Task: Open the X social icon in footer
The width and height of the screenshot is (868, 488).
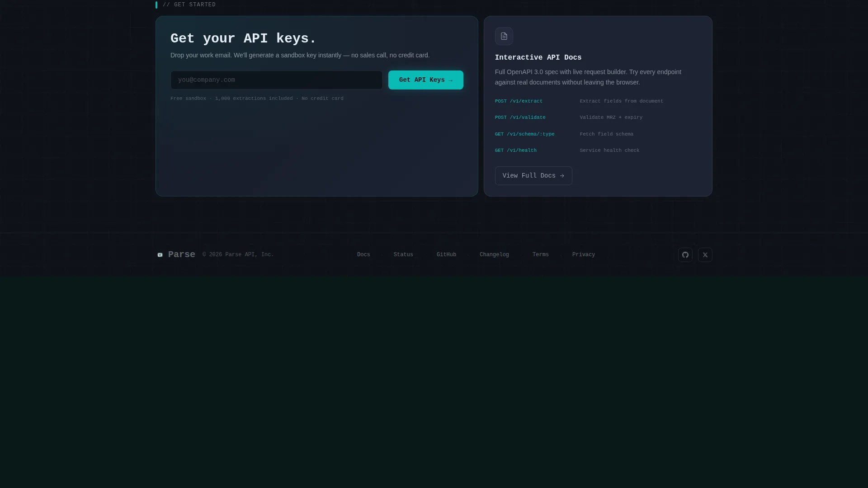Action: [705, 255]
